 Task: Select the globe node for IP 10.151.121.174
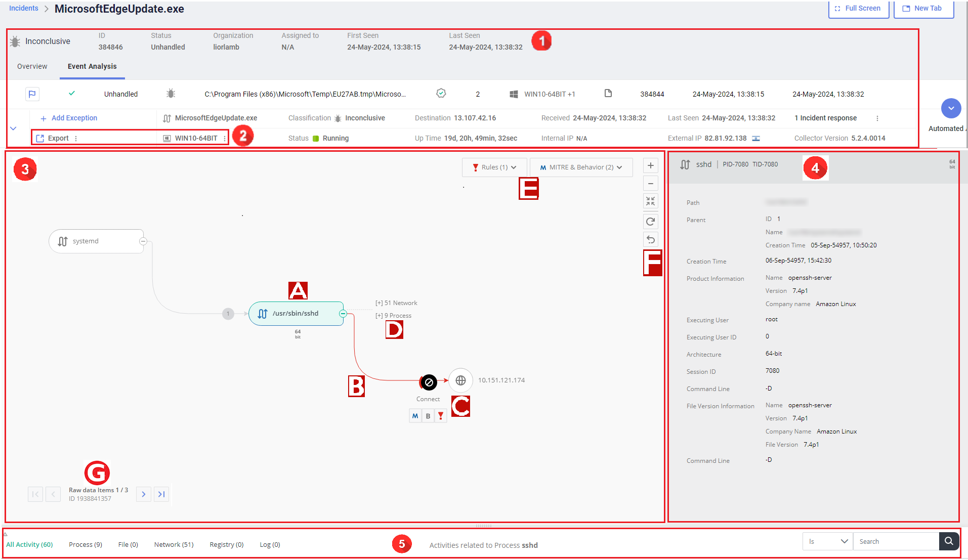pyautogui.click(x=460, y=380)
